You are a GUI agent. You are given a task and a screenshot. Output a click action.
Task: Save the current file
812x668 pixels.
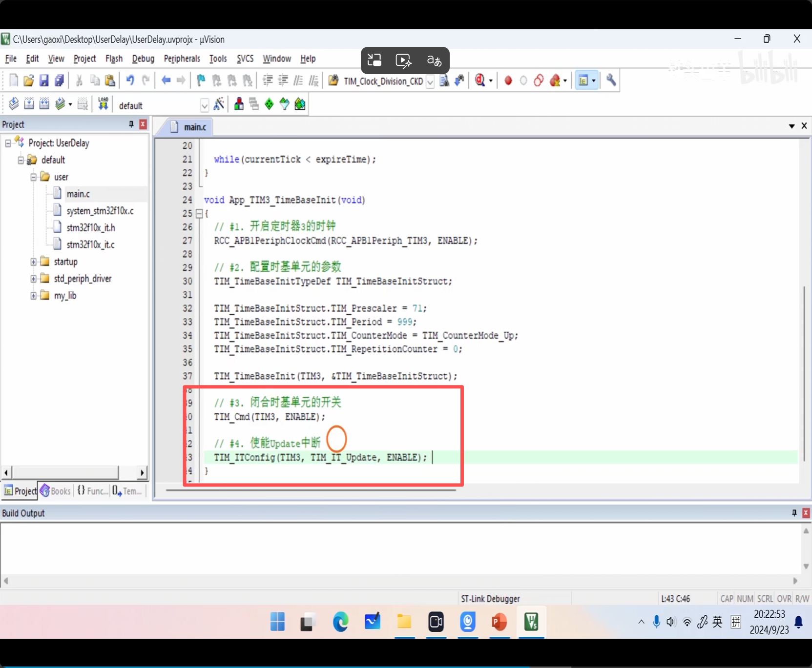pos(44,81)
